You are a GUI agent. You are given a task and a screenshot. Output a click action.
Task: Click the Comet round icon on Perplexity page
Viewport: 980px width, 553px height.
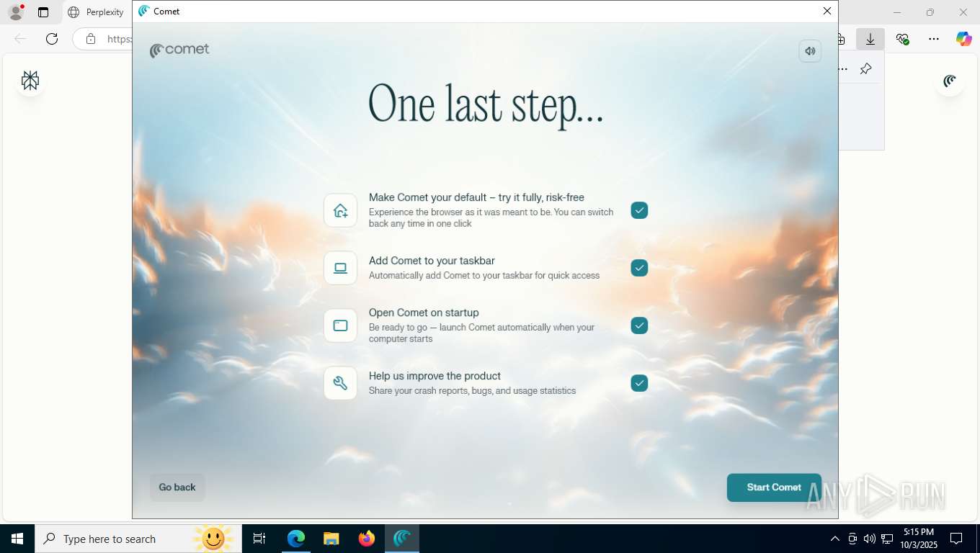[950, 81]
